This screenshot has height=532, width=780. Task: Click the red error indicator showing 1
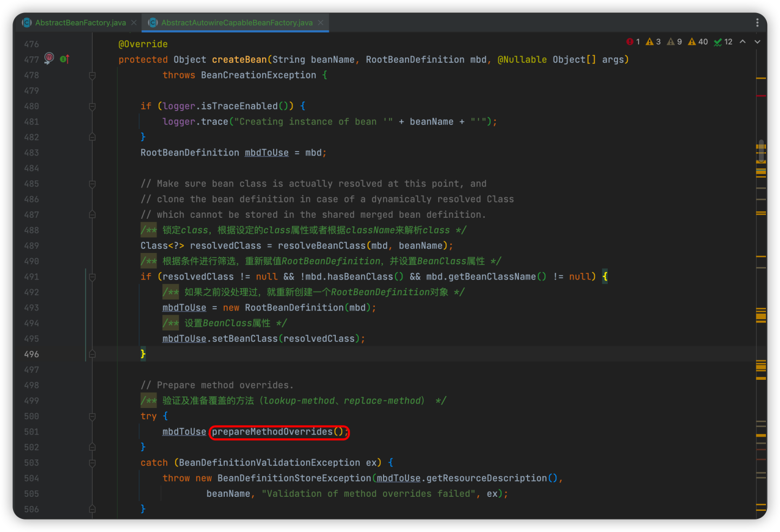pos(633,42)
